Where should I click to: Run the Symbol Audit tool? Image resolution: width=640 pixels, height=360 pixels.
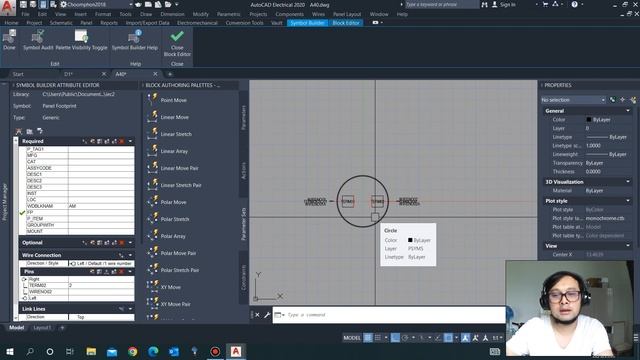click(x=38, y=40)
